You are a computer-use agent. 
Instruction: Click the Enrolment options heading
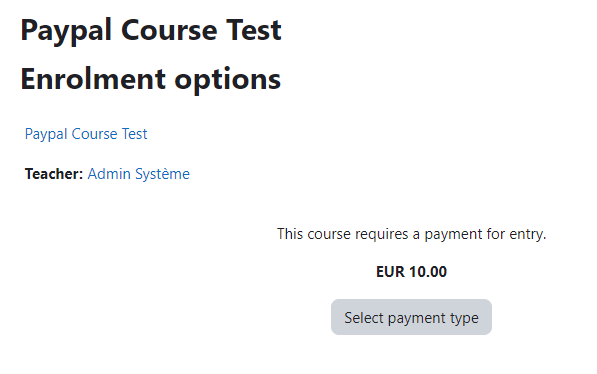click(x=150, y=80)
